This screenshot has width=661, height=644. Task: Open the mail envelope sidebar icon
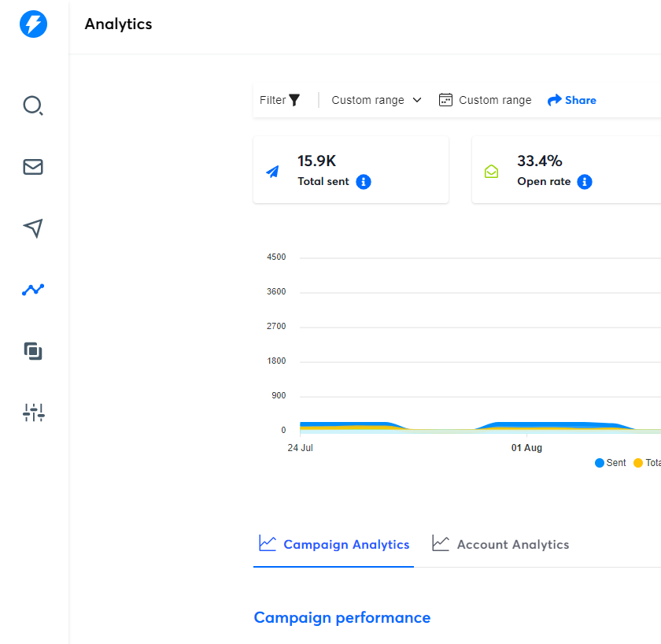click(x=33, y=167)
